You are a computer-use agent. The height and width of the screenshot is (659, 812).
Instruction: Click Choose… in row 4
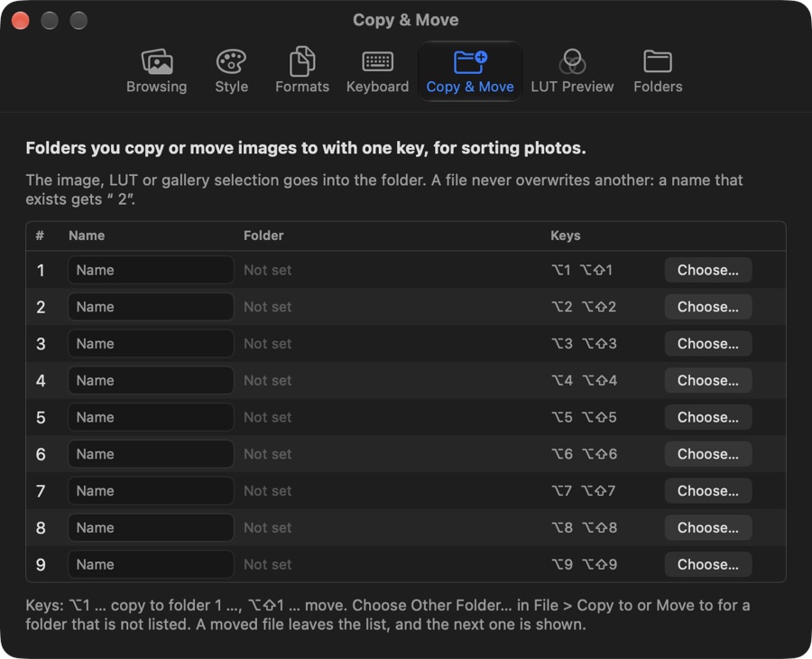(x=708, y=380)
